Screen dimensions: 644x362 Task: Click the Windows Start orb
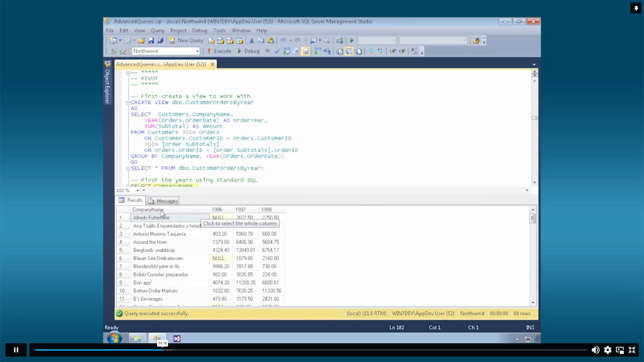click(115, 338)
